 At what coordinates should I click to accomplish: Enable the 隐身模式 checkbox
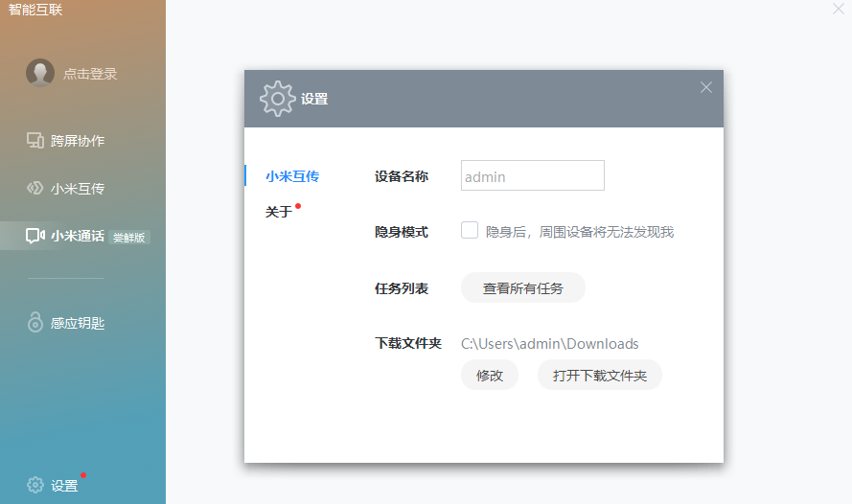pos(470,230)
